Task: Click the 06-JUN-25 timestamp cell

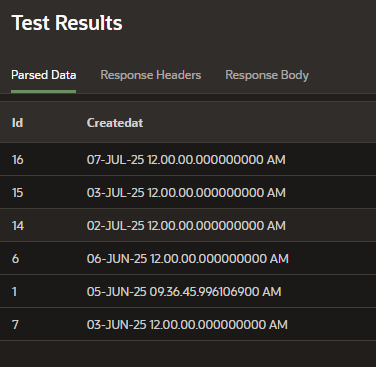Action: [x=188, y=259]
